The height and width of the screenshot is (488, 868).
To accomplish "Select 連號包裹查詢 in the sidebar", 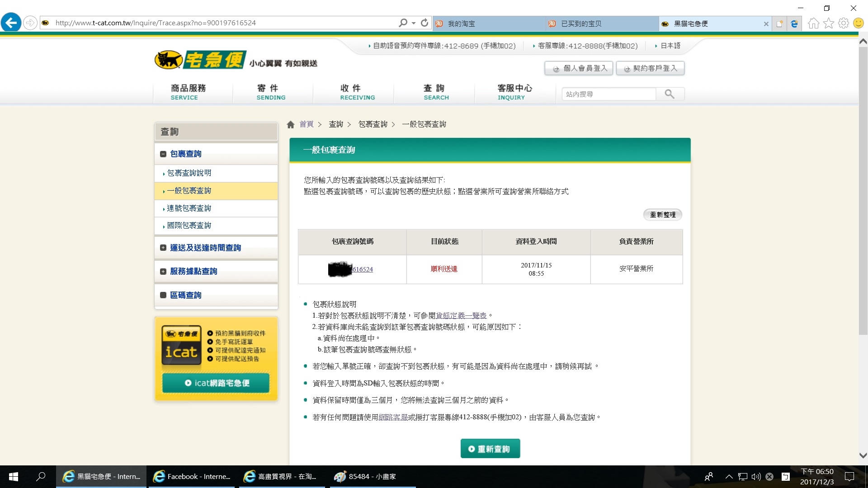I will click(x=189, y=208).
